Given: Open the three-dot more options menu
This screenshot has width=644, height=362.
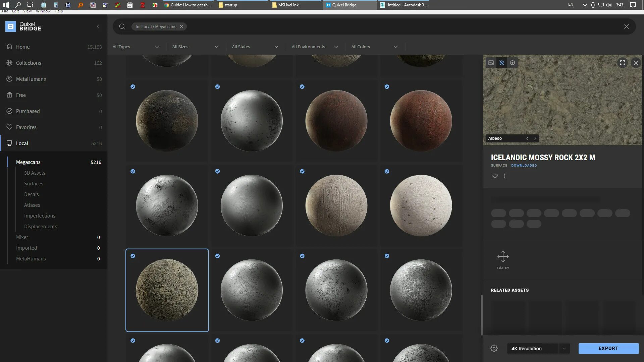Looking at the screenshot, I should tap(504, 176).
